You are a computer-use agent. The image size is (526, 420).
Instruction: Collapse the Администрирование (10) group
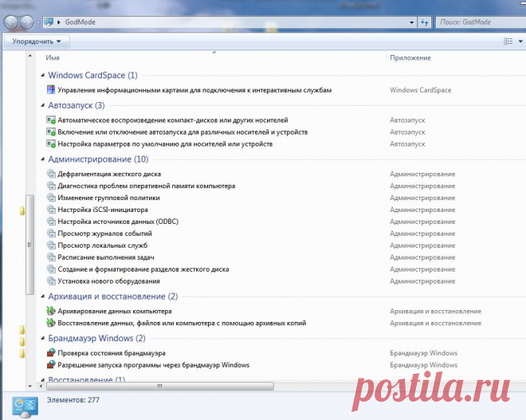tap(42, 159)
